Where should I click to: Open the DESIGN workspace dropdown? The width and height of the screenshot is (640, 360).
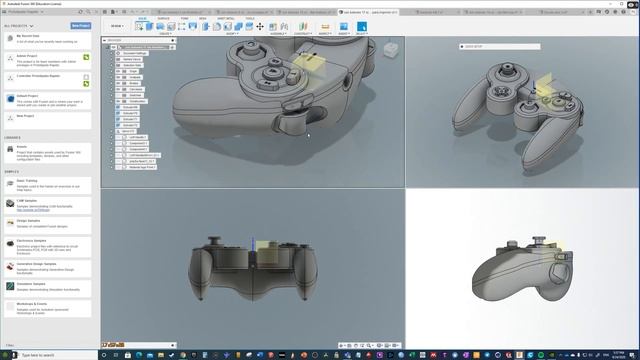[117, 26]
